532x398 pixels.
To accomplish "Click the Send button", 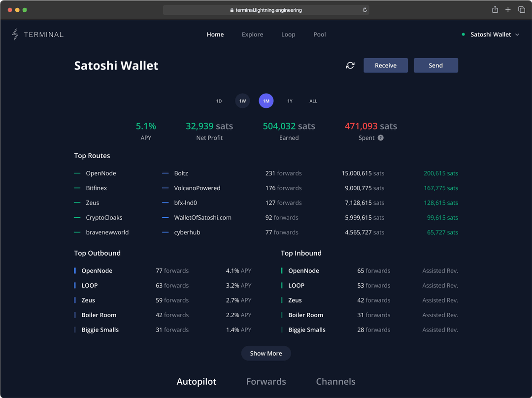I will point(435,65).
